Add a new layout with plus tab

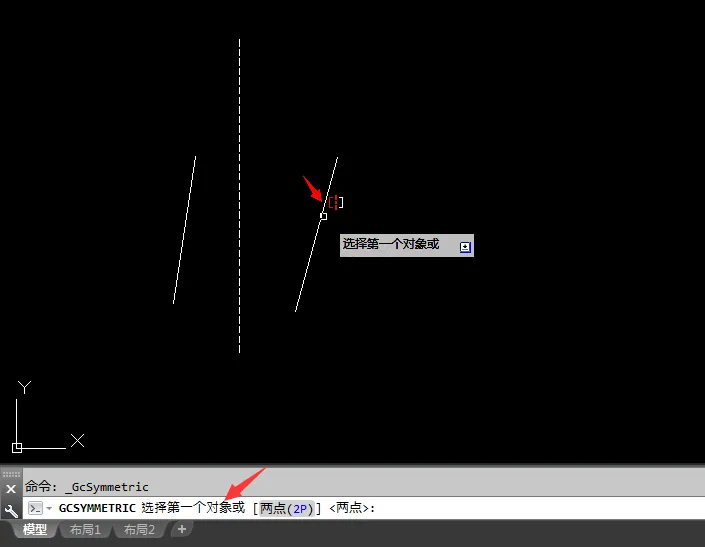pyautogui.click(x=182, y=529)
